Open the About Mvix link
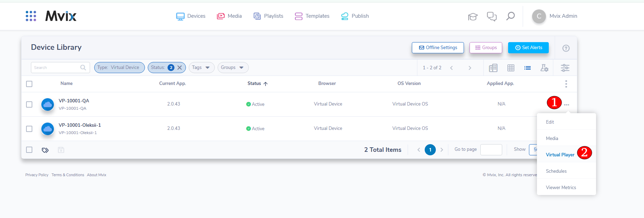Screen dimensions: 644x218 [97, 175]
